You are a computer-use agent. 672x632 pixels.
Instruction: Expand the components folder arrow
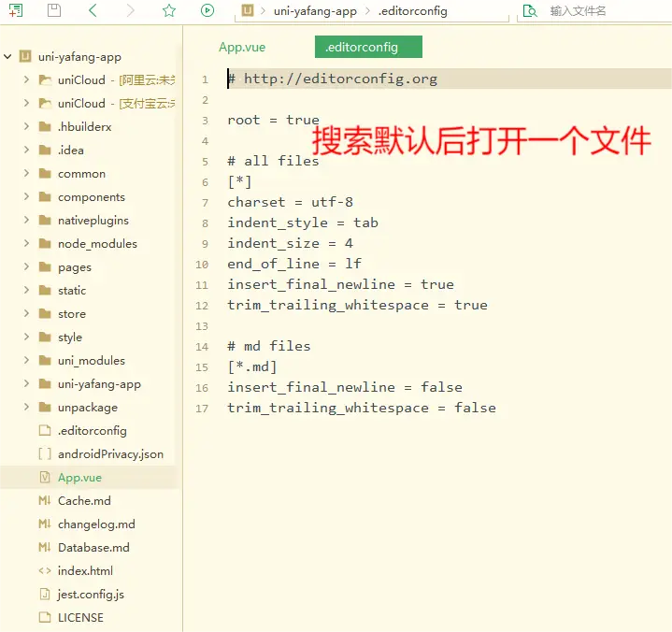[x=26, y=197]
